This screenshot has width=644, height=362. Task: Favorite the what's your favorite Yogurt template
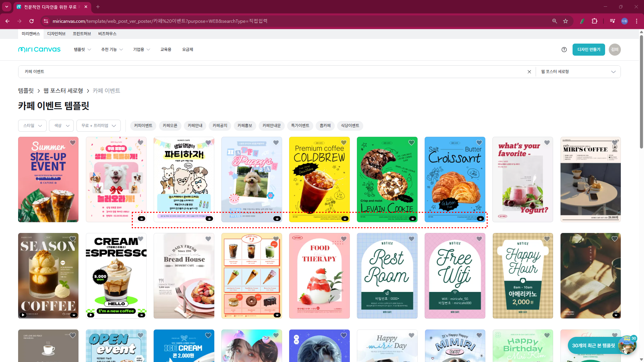547,143
